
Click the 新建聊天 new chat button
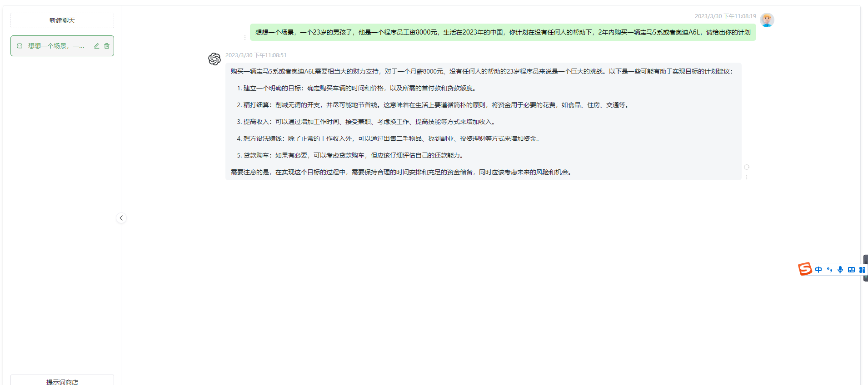point(62,20)
